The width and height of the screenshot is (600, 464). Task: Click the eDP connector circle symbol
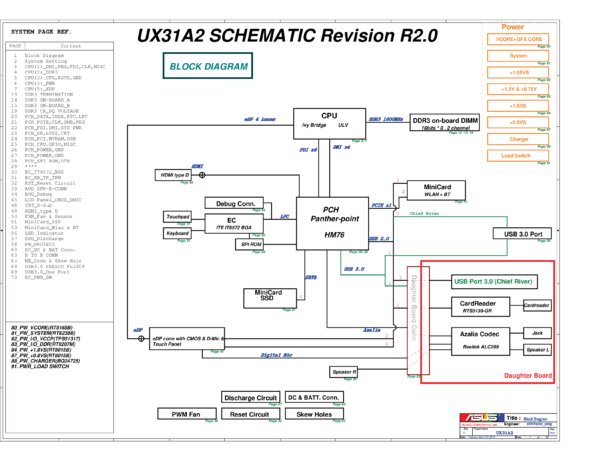pos(141,339)
